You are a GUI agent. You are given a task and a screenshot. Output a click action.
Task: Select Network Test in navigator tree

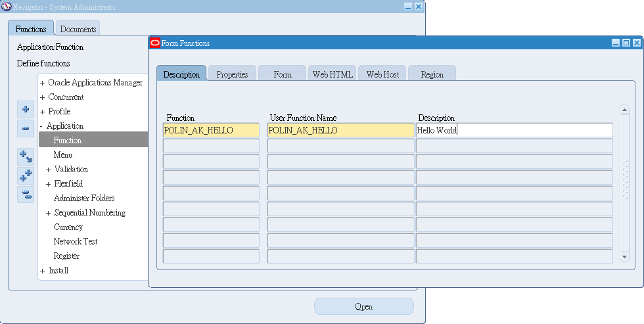coord(76,241)
